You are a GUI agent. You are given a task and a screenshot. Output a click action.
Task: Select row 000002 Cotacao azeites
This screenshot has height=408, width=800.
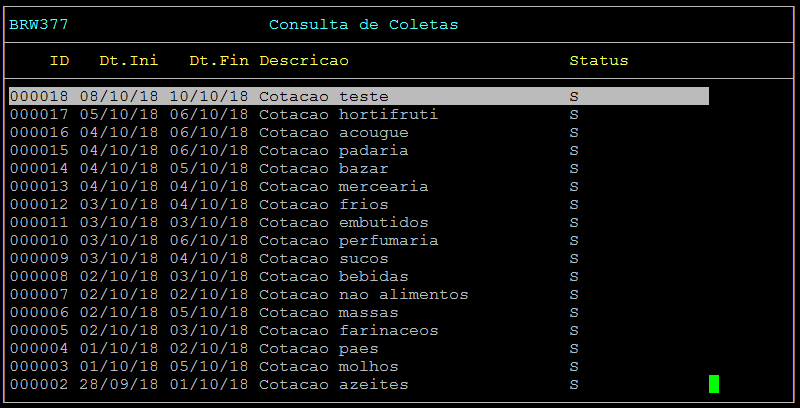click(x=359, y=384)
